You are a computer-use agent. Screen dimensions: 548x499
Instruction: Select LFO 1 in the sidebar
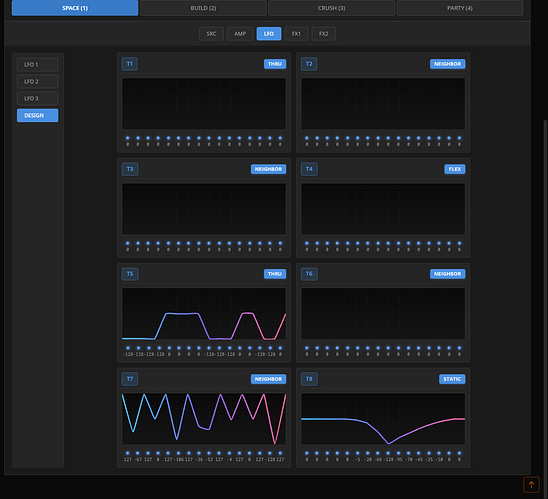[37, 64]
